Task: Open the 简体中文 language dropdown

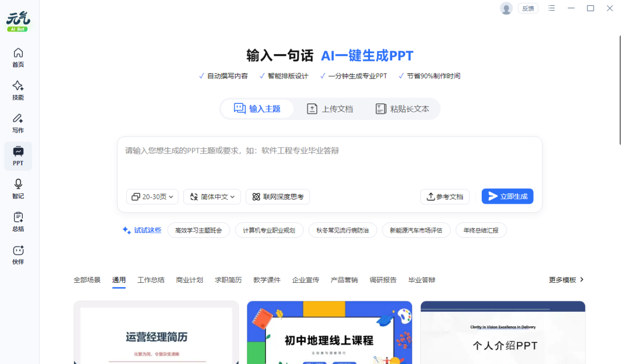Action: point(212,196)
